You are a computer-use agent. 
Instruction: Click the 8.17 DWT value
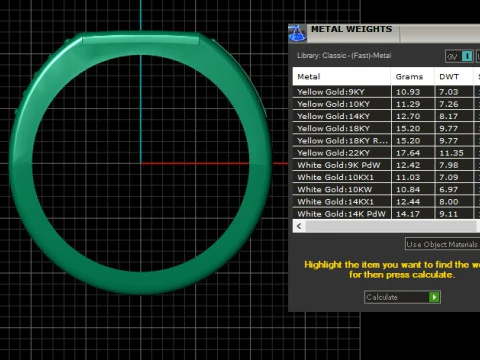449,116
